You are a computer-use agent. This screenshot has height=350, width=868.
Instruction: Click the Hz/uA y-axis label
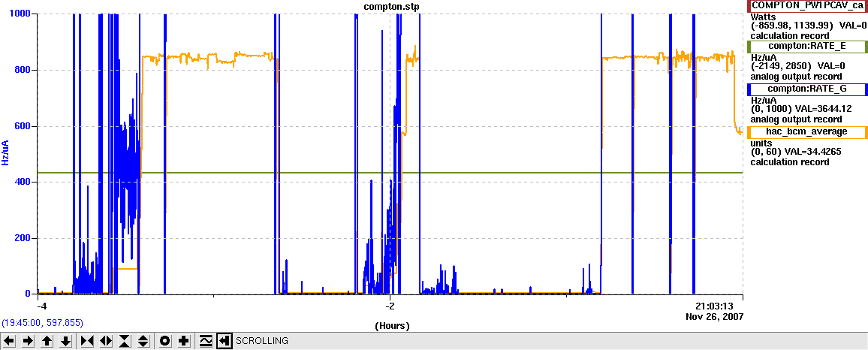click(6, 153)
